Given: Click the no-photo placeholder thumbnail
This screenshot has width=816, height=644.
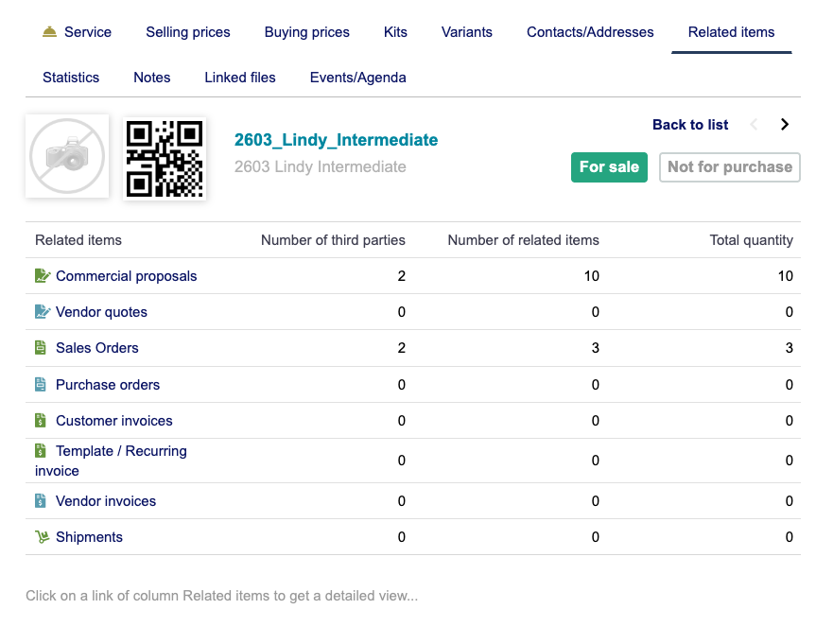Looking at the screenshot, I should tap(67, 157).
